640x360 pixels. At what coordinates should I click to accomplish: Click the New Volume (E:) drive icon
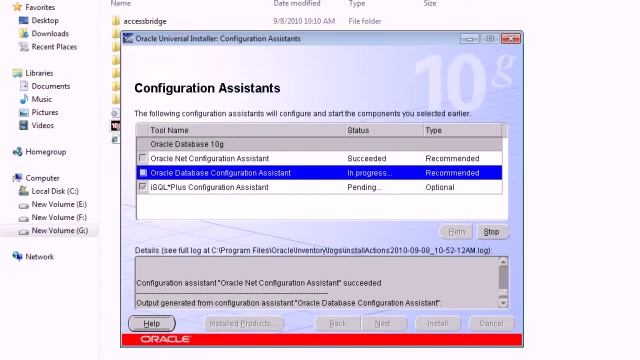(x=24, y=205)
